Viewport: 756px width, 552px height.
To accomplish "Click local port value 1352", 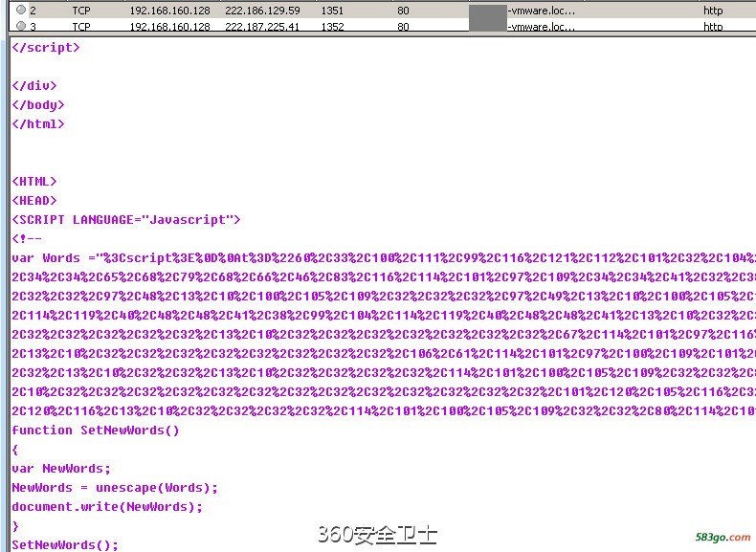I will [332, 27].
